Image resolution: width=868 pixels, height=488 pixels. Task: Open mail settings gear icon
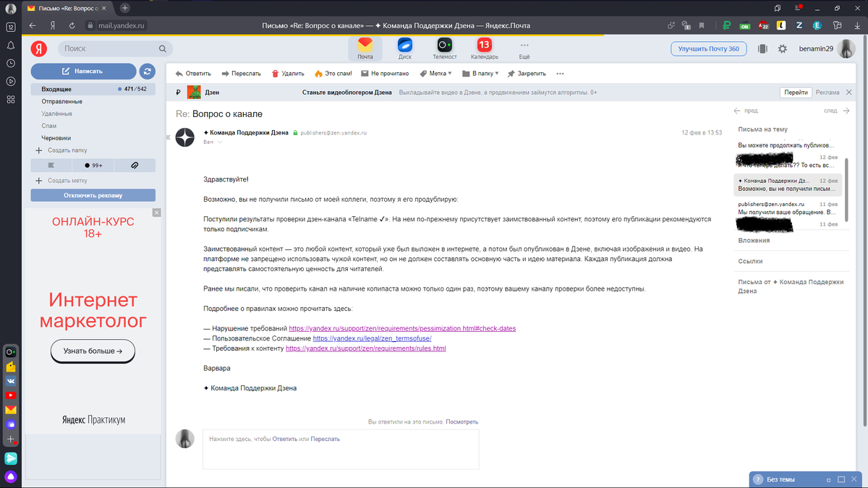point(782,48)
